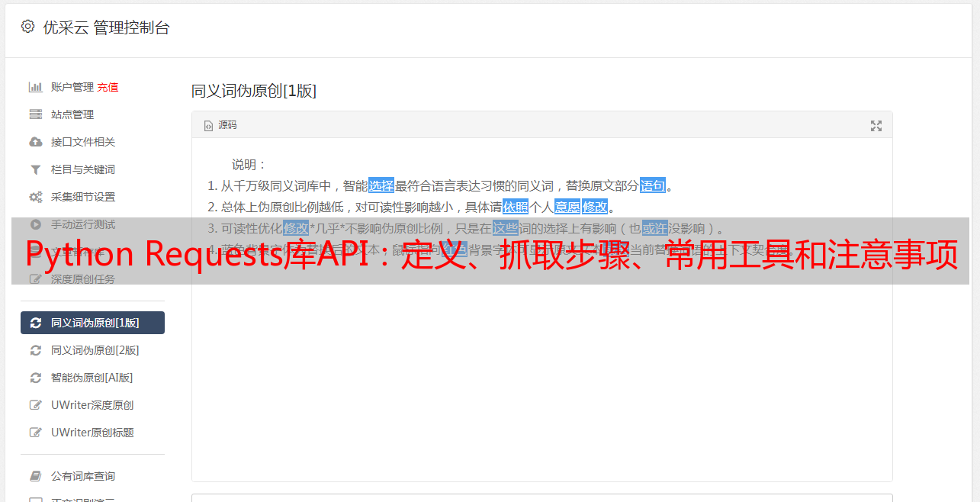Click the refresh icon for 同义词伪原创[2版]

36,350
